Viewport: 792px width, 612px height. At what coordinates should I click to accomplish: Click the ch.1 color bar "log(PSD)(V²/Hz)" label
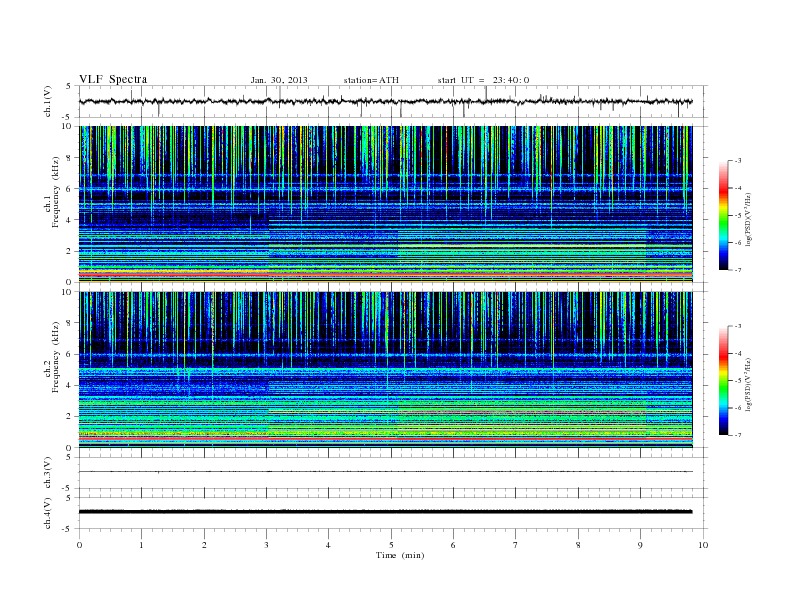[749, 219]
